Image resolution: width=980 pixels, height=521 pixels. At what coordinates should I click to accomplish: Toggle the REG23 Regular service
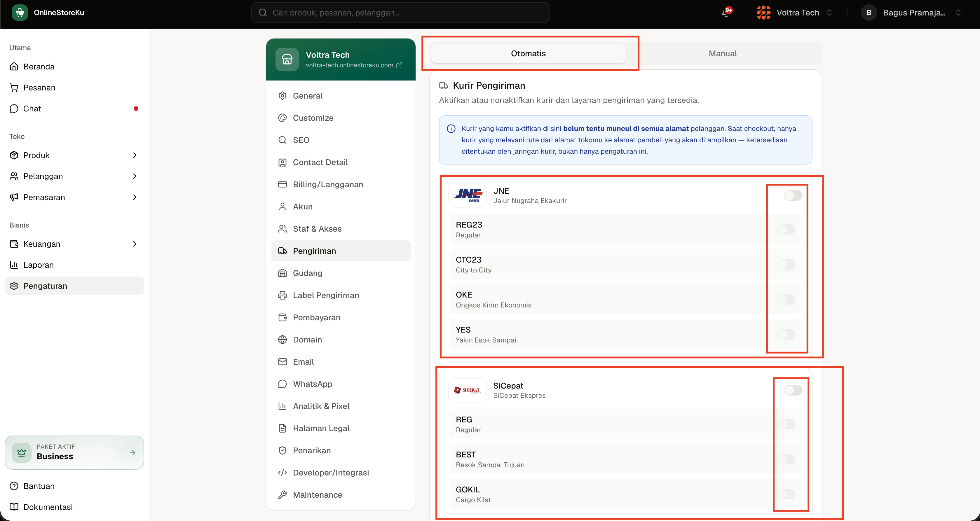click(786, 229)
